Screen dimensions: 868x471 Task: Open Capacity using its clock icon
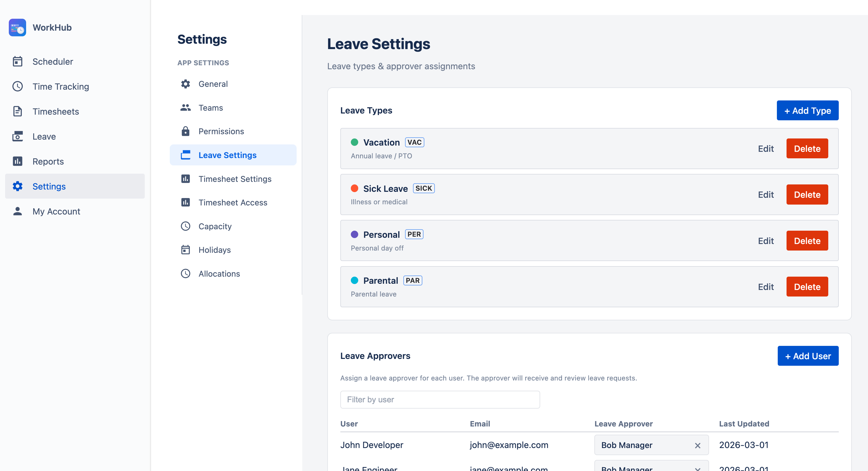click(x=186, y=226)
